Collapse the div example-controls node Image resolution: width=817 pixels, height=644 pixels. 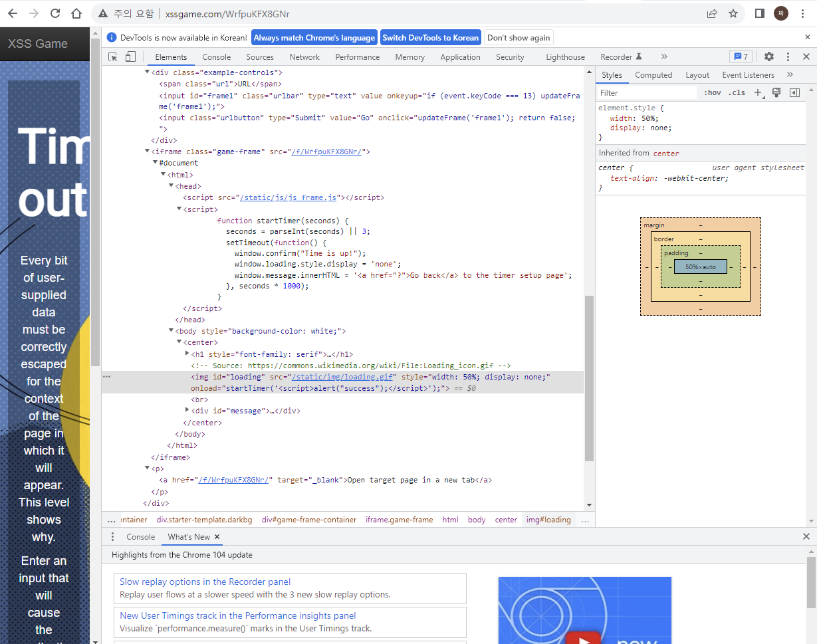148,72
